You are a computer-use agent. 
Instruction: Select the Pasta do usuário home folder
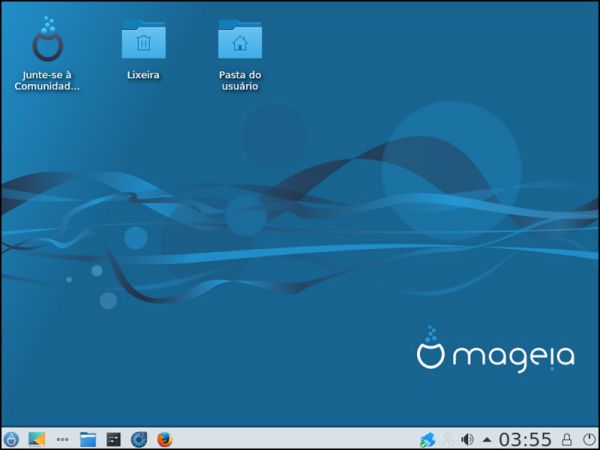click(240, 39)
